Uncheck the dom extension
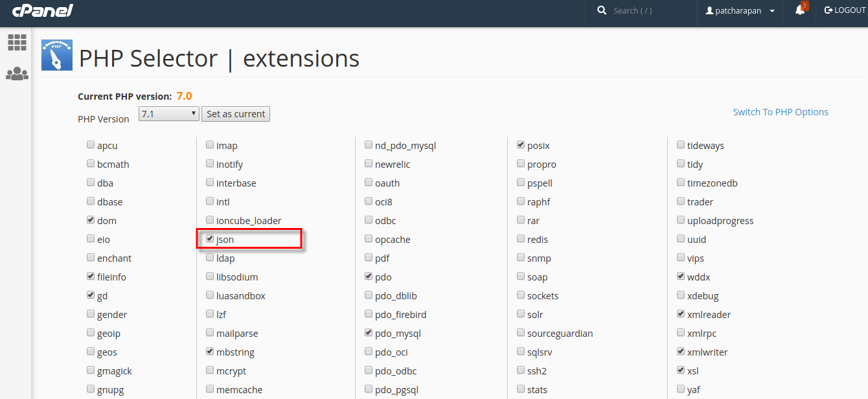 point(91,220)
